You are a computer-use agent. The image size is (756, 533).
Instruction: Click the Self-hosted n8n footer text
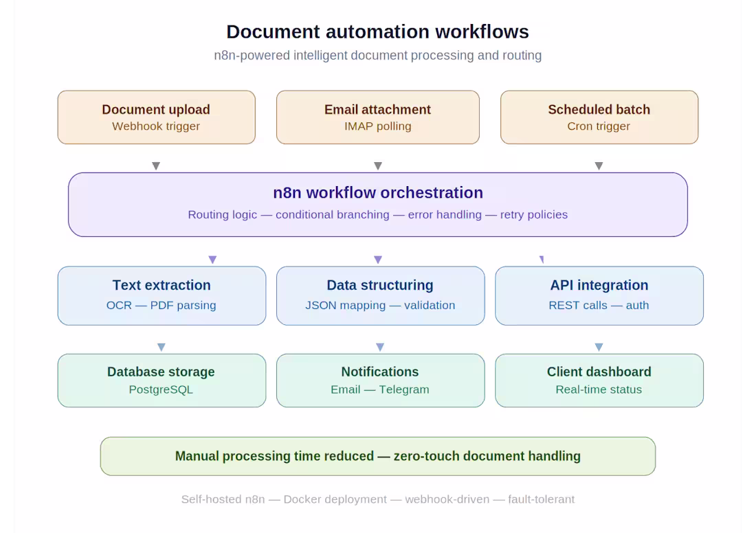tap(221, 499)
